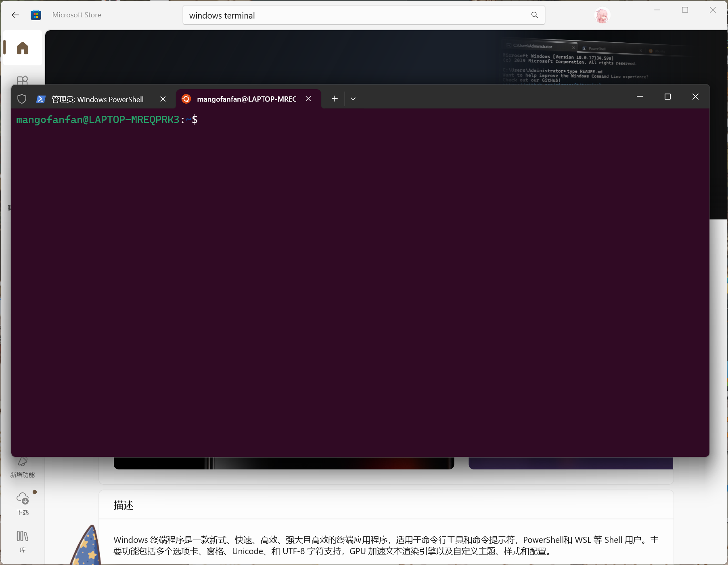Minimize the Terminal window
Screen dimensions: 728x565
(640, 96)
